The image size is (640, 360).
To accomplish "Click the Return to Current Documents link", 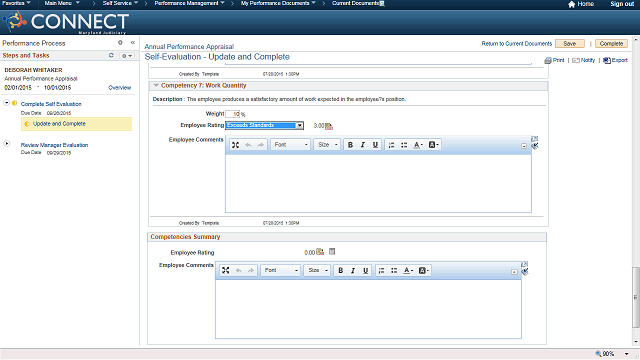I will [517, 44].
